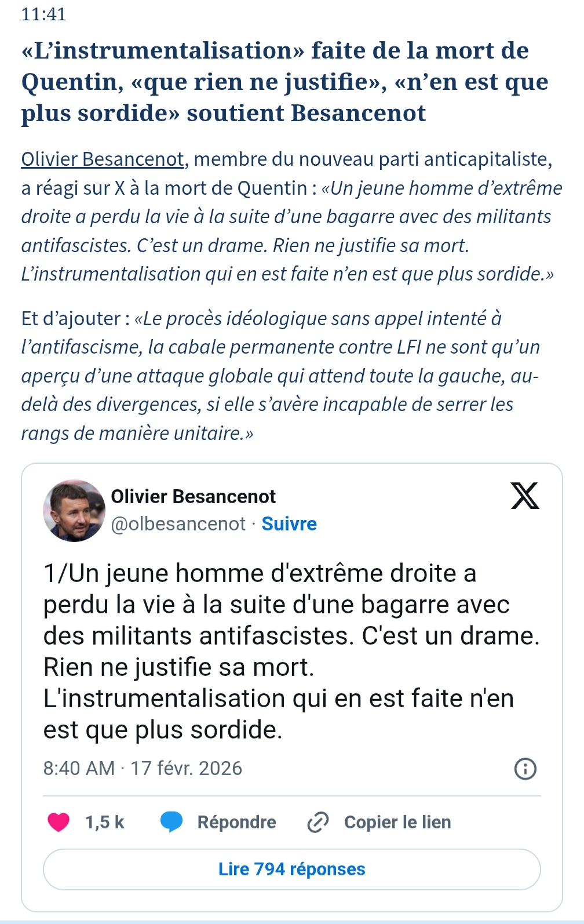584x924 pixels.
Task: Click the "Répondre" label
Action: click(x=236, y=822)
